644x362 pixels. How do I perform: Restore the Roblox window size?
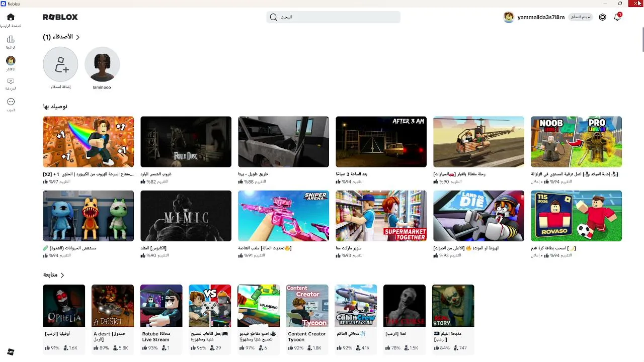click(x=620, y=4)
